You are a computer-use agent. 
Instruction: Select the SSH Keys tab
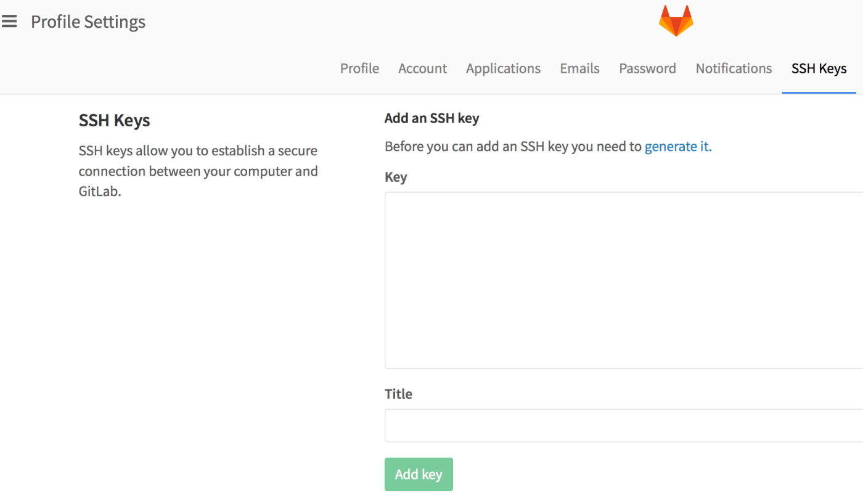819,68
